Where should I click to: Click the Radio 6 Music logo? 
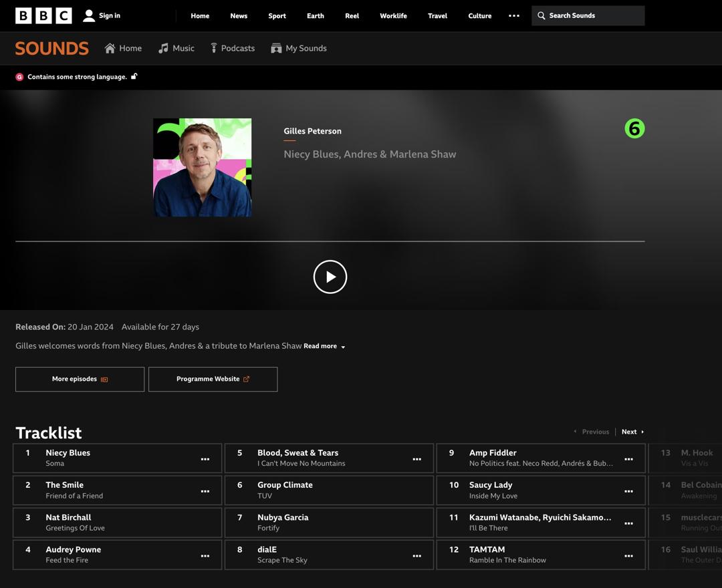point(634,128)
